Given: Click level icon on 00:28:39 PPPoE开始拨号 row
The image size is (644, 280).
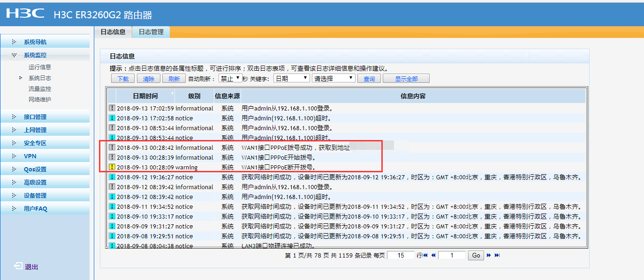Looking at the screenshot, I should 112,157.
